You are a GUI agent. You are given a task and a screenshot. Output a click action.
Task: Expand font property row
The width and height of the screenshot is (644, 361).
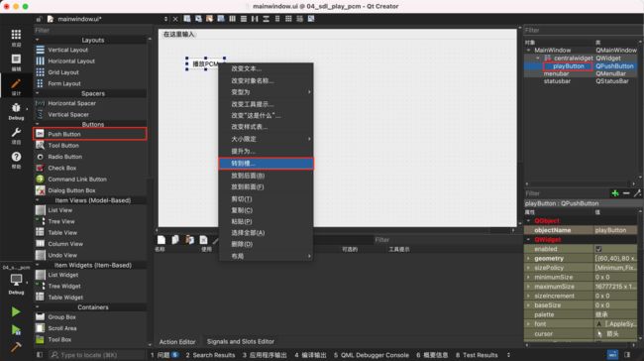point(529,324)
